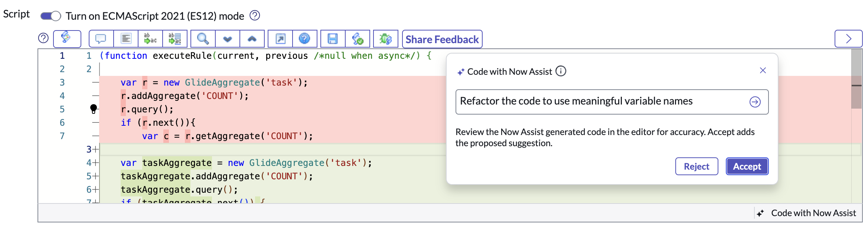Click the vertical editor scrollbar thumb
868x231 pixels.
(x=856, y=79)
